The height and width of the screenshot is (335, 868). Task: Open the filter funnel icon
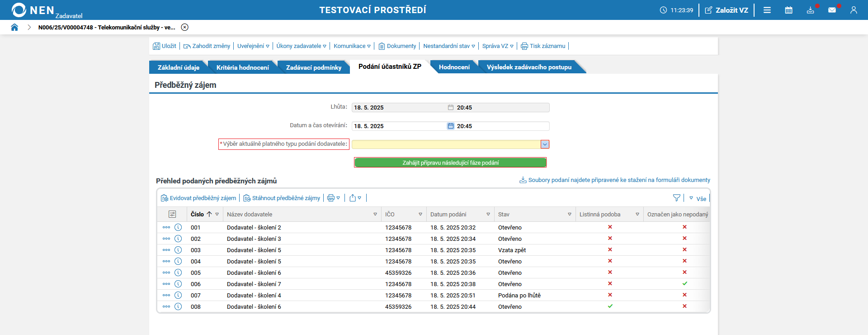(676, 198)
